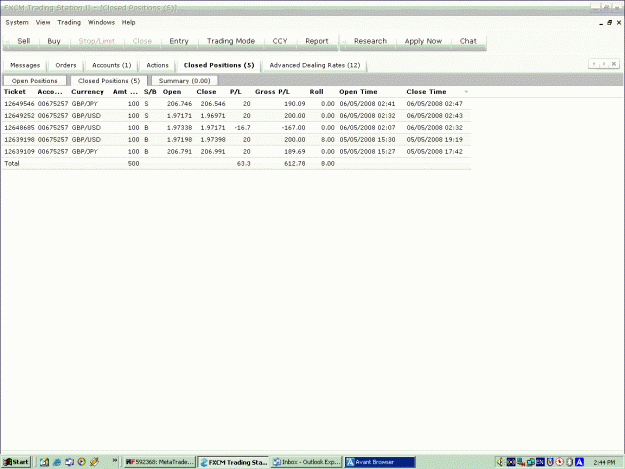Click the tab scroll left arrow

(594, 64)
